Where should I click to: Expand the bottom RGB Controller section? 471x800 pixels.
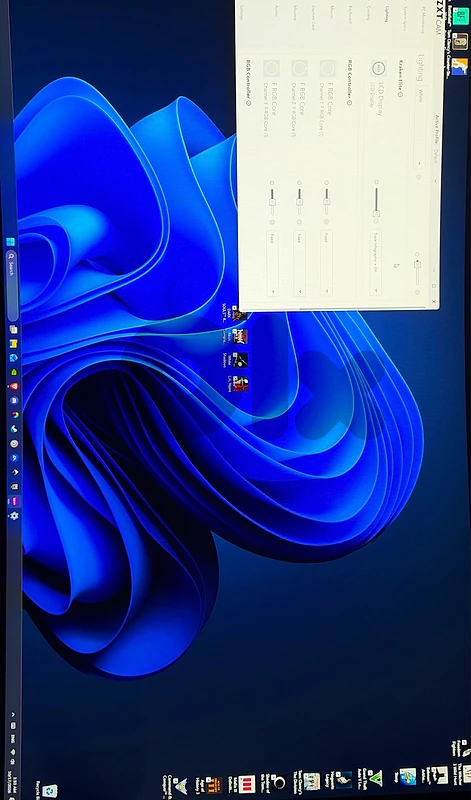(x=249, y=102)
